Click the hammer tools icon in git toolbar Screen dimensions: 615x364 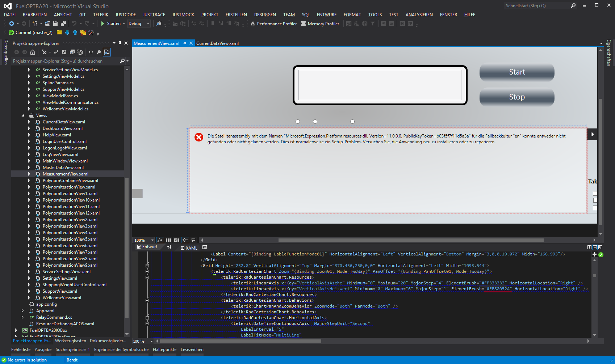[91, 33]
